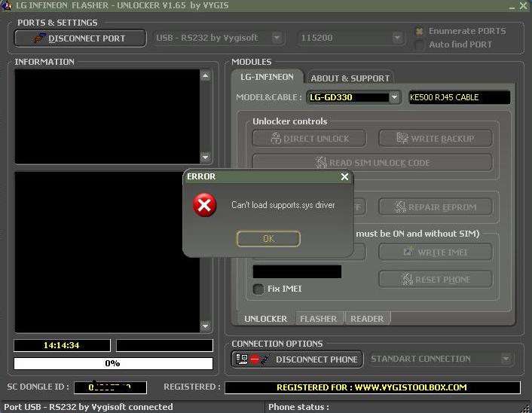The width and height of the screenshot is (532, 413).
Task: Click the REPAIR EEPROM button
Action: click(436, 207)
